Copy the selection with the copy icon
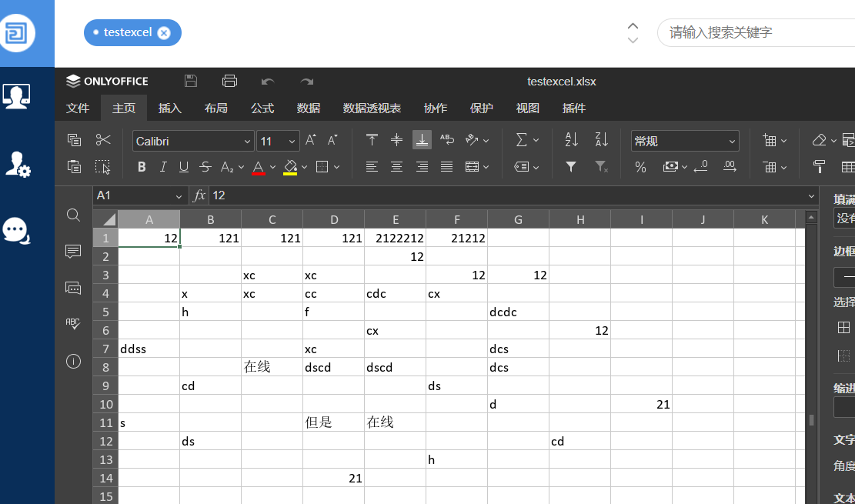 click(x=74, y=140)
